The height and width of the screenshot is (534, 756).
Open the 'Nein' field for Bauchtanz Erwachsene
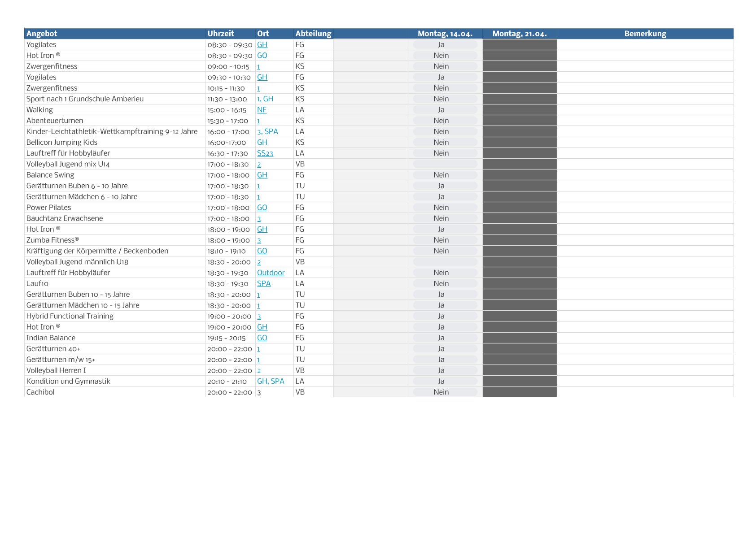coord(445,218)
